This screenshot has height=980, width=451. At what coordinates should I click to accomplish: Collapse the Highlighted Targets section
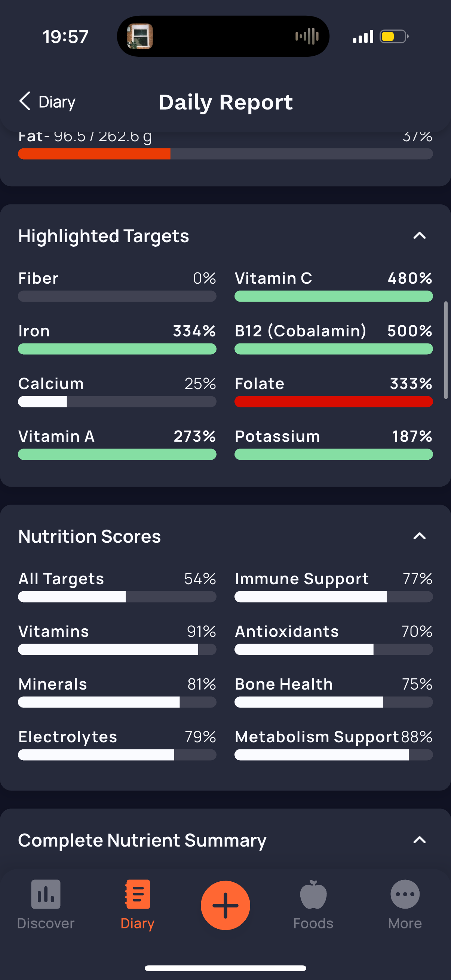click(420, 235)
